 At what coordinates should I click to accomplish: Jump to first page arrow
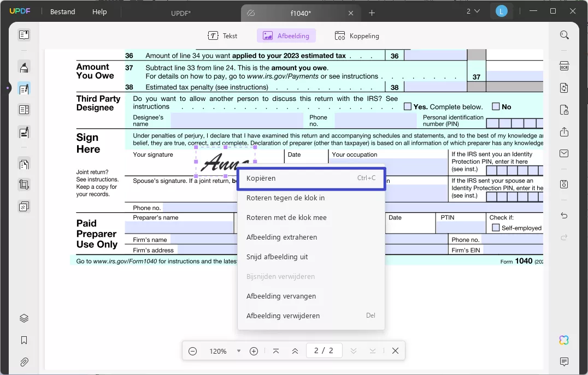point(276,351)
